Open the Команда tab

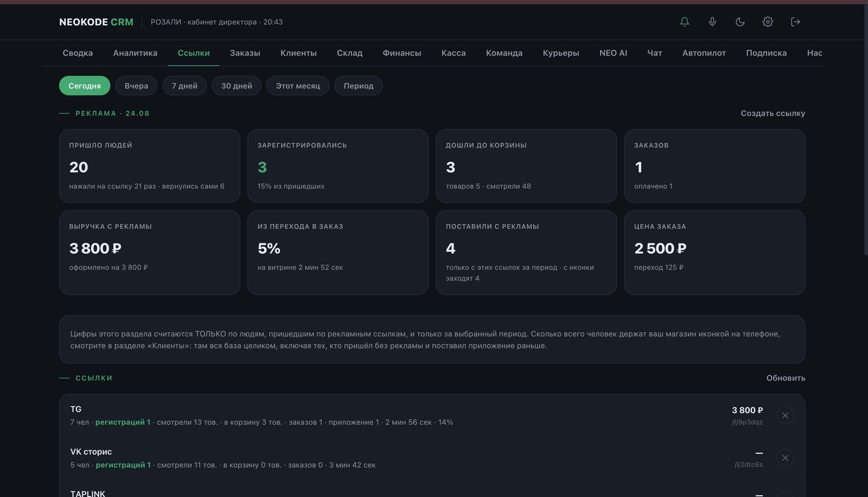click(504, 53)
